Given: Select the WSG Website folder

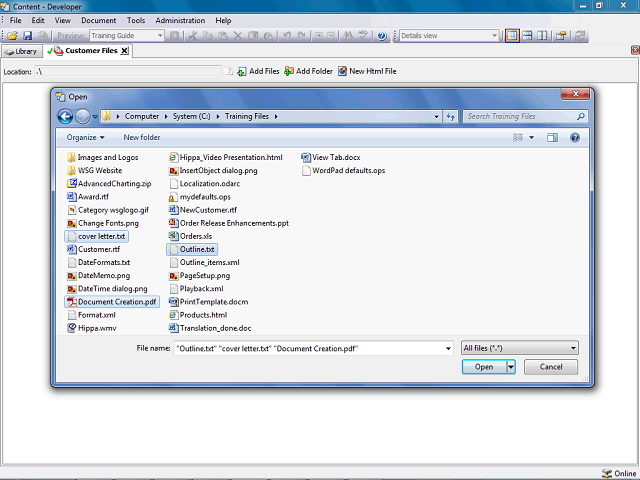Looking at the screenshot, I should tap(94, 171).
